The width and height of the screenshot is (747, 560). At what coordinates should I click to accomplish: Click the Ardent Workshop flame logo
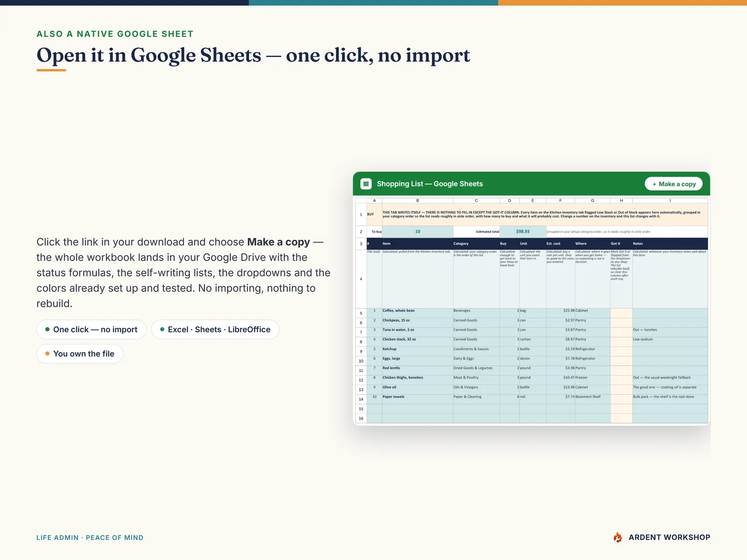tap(618, 537)
